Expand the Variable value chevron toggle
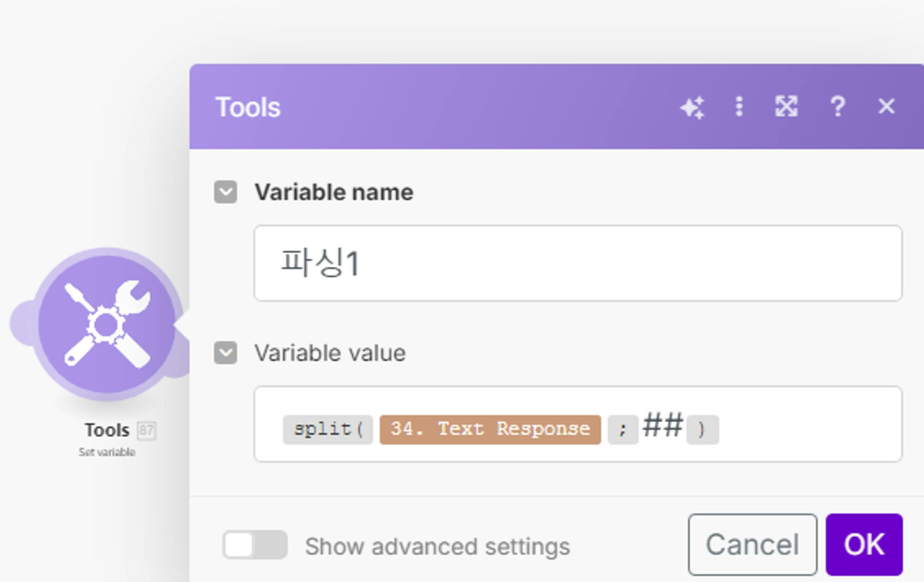Image resolution: width=924 pixels, height=582 pixels. coord(225,352)
